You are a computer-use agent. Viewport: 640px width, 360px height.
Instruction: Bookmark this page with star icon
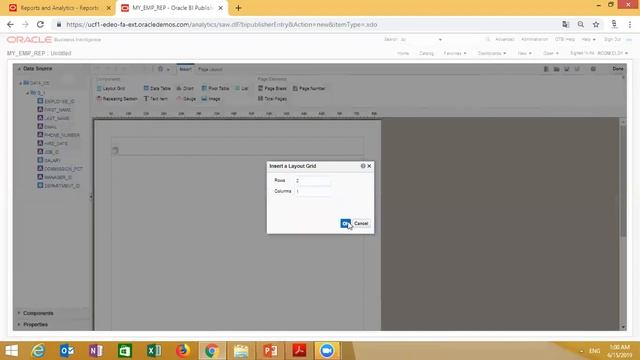(x=596, y=24)
